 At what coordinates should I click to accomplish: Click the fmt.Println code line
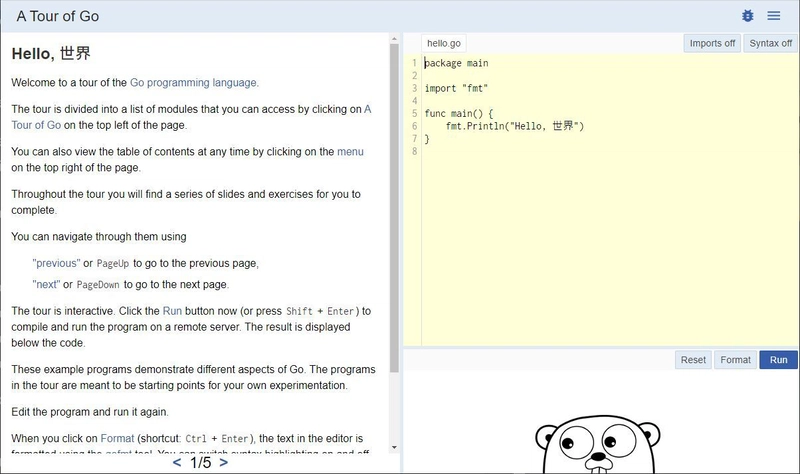tap(515, 126)
